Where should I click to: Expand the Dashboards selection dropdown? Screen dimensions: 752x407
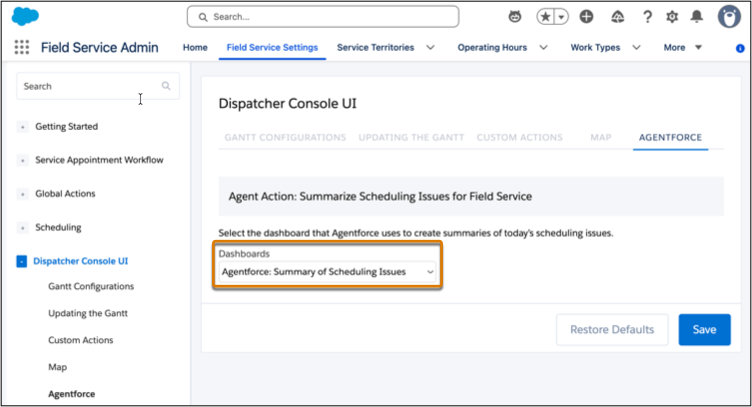tap(328, 271)
